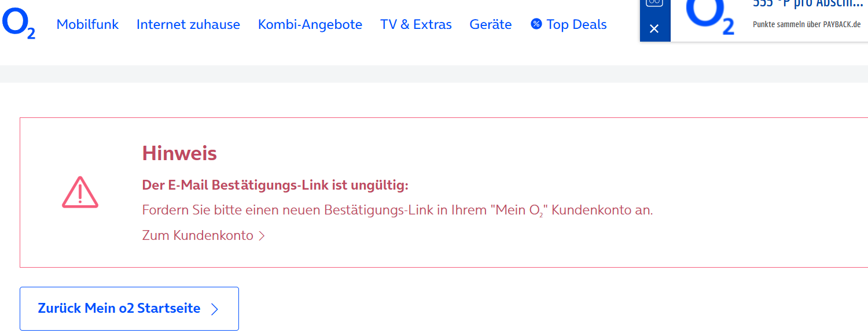Select the Top Deals navigation link
The width and height of the screenshot is (868, 333).
(576, 24)
